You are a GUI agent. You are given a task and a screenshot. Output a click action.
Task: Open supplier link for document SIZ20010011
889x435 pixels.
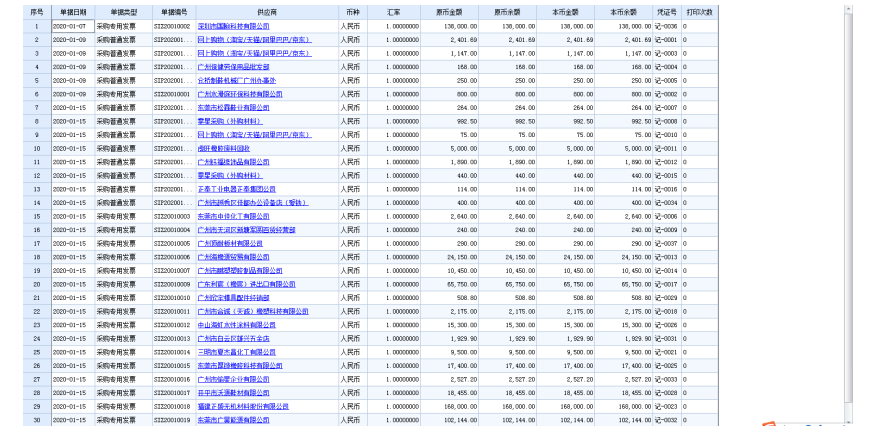(253, 312)
